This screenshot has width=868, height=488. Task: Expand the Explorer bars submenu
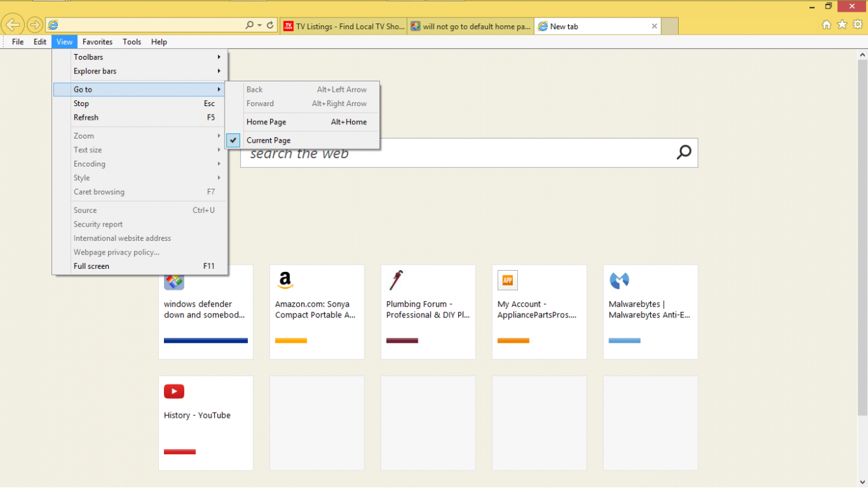point(140,71)
